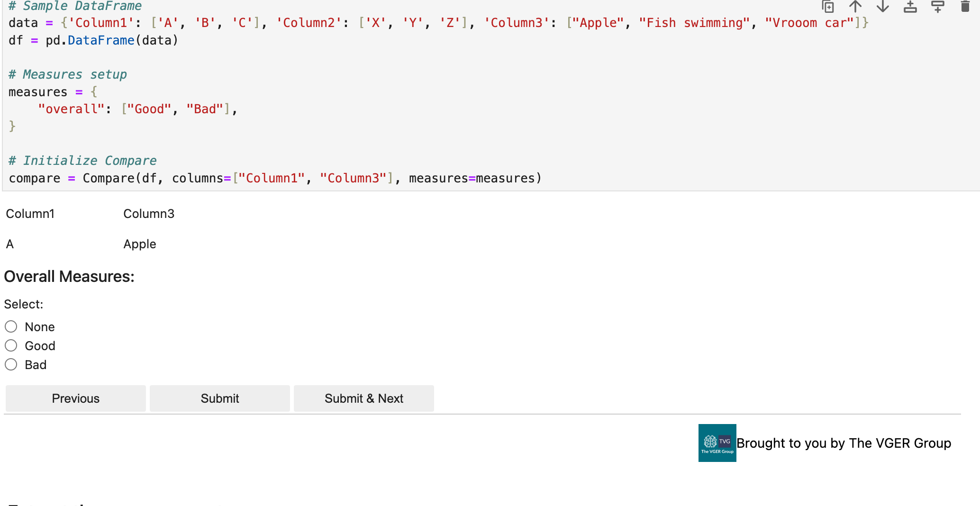Insert a new cell above this one
The height and width of the screenshot is (506, 980).
click(910, 7)
